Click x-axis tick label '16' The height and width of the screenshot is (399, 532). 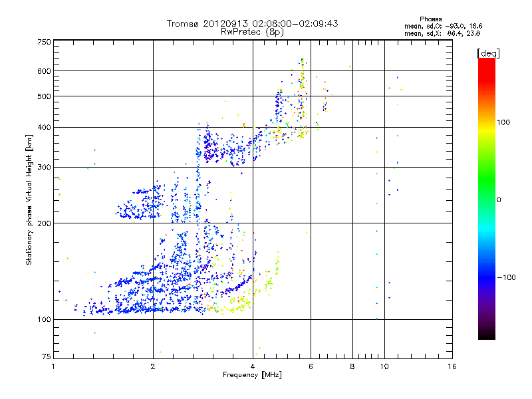(x=452, y=366)
